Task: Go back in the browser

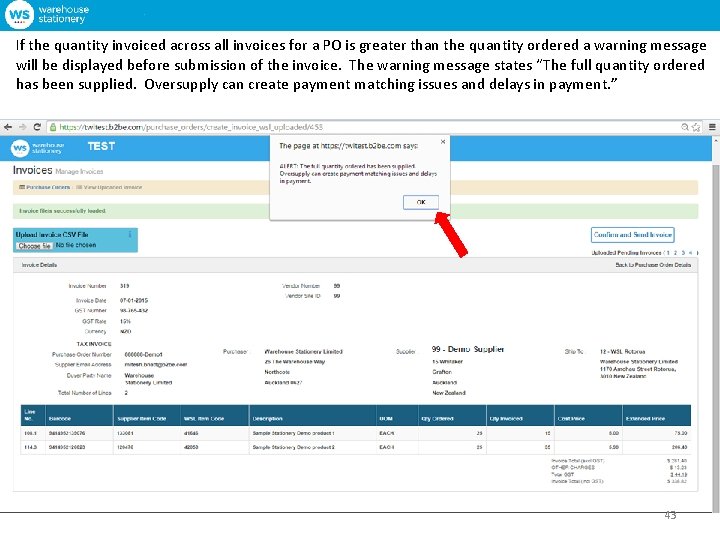Action: point(8,127)
